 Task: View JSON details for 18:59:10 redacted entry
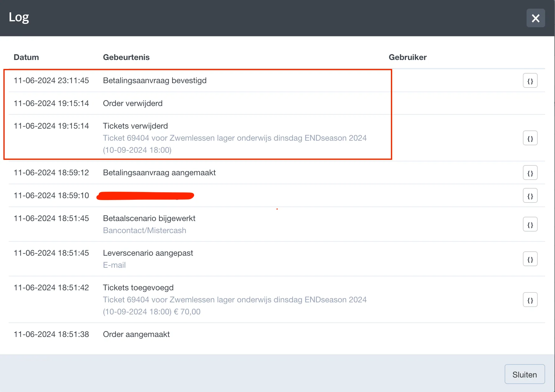point(530,196)
